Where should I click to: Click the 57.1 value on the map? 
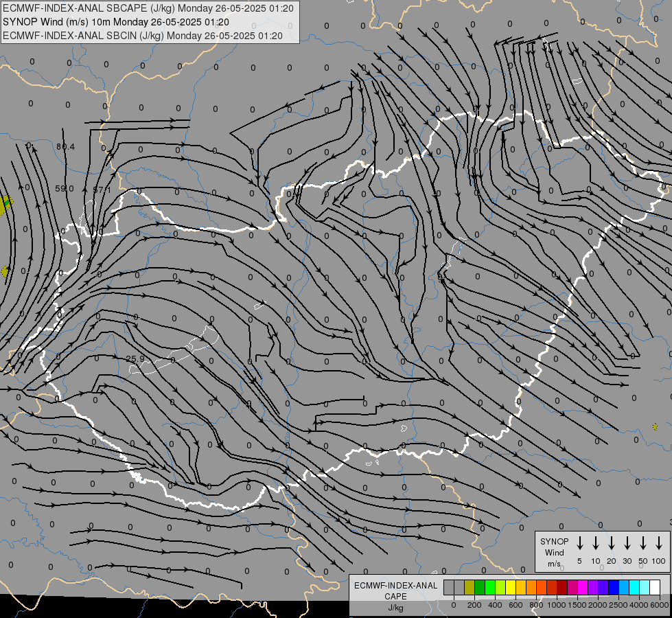coord(102,190)
